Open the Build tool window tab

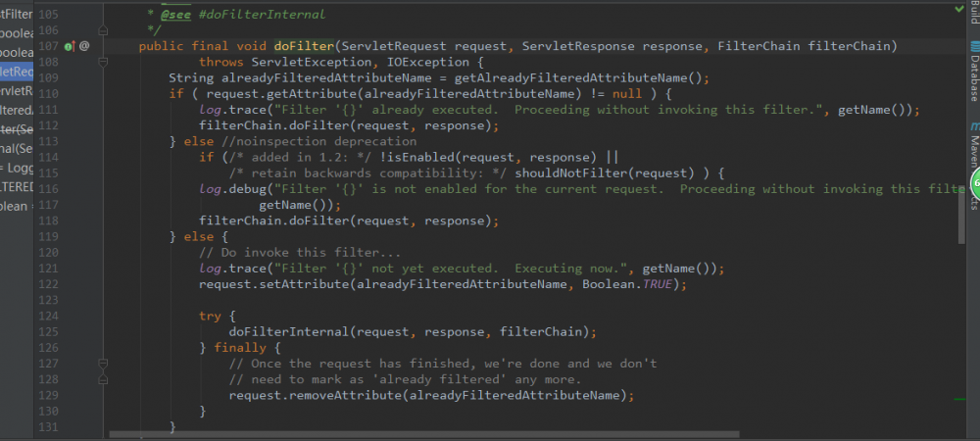(x=974, y=13)
